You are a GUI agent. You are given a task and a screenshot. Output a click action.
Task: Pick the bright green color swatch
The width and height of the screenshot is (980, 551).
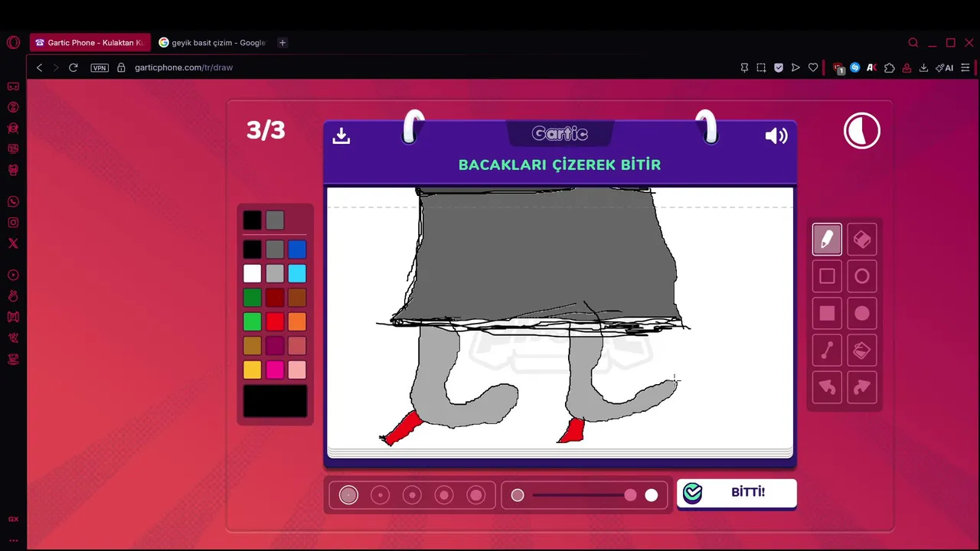[x=252, y=321]
